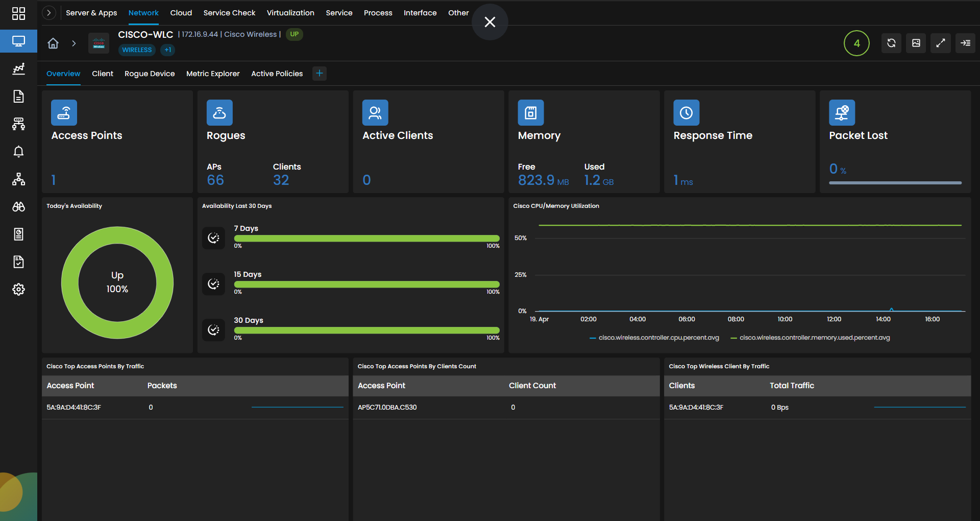The image size is (980, 521).
Task: Open the settings gear in sidebar
Action: coord(18,289)
